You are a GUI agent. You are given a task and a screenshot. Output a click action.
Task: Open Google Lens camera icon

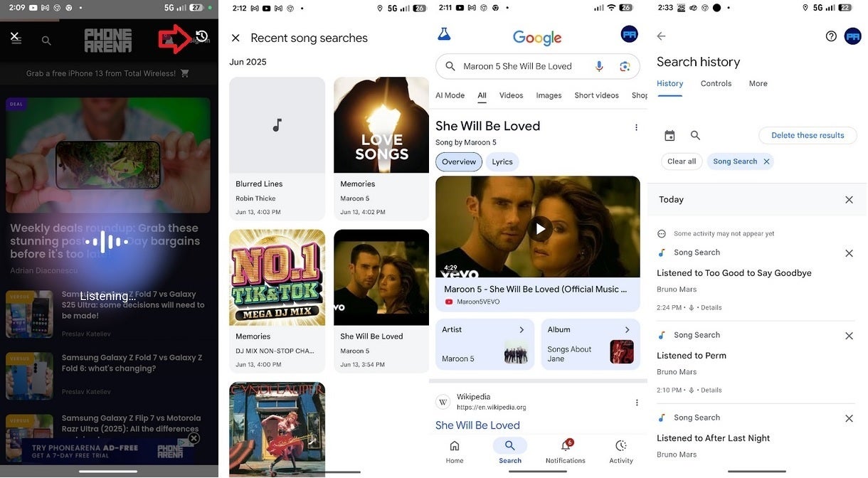point(625,66)
